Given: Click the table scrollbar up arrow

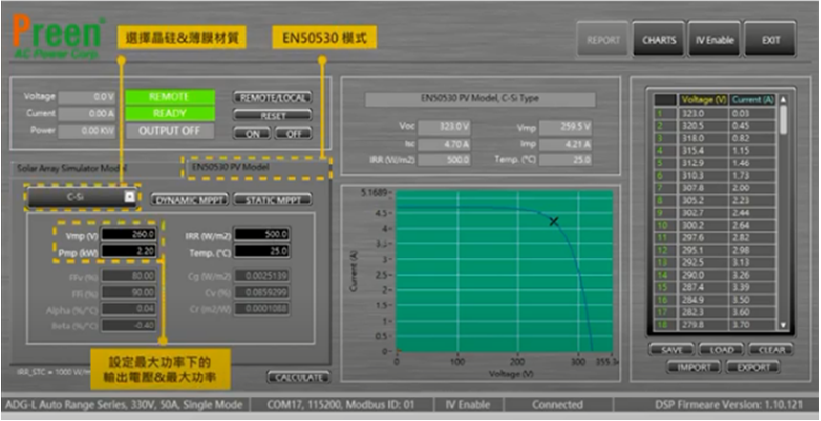Looking at the screenshot, I should pyautogui.click(x=783, y=100).
